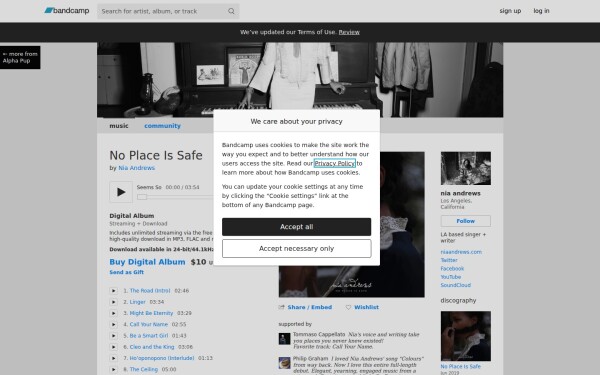Play track 7 Ho'oponopono (Interlude)

114,358
